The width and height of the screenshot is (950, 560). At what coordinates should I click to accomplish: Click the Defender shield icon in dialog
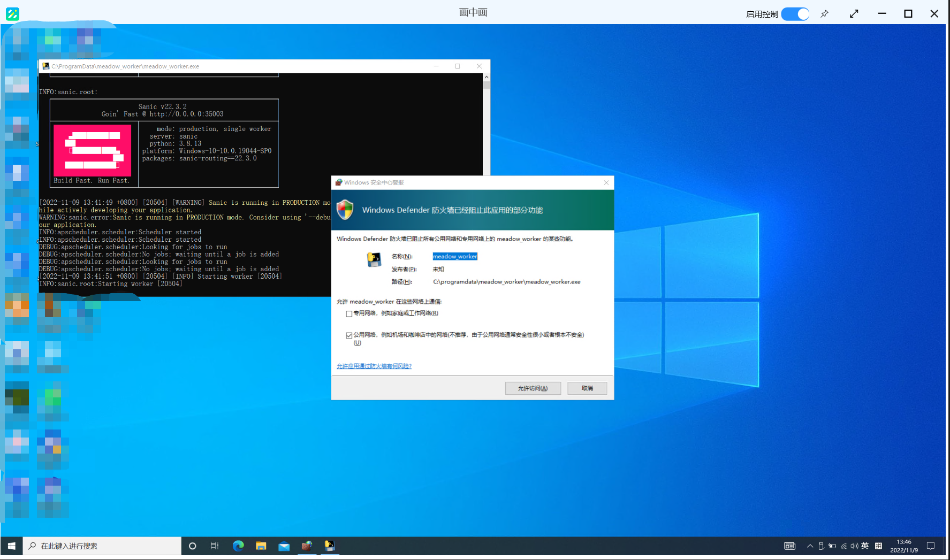click(x=345, y=210)
